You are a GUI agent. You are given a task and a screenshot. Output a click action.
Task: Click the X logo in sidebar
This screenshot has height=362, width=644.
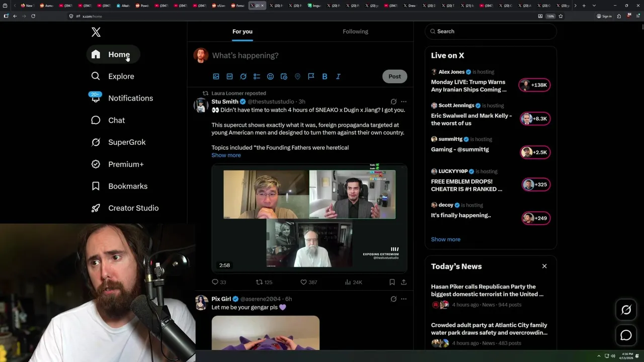[x=96, y=32]
